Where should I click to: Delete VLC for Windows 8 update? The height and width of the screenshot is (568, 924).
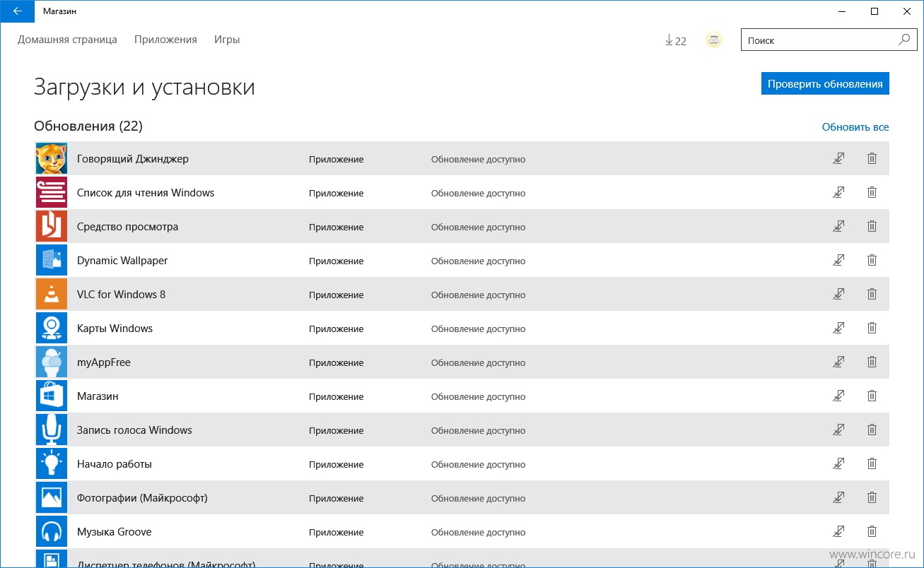[x=872, y=295]
